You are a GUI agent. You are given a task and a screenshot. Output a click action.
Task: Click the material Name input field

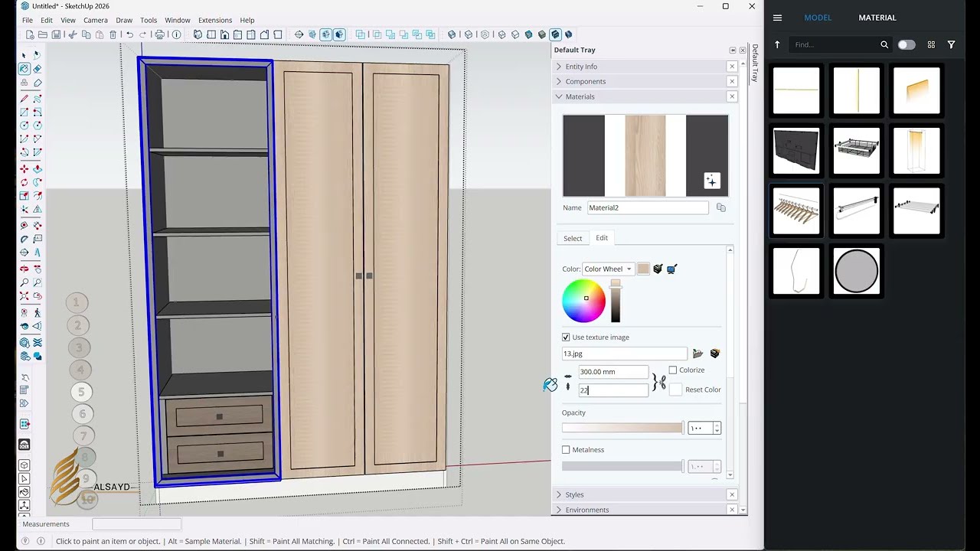(648, 207)
